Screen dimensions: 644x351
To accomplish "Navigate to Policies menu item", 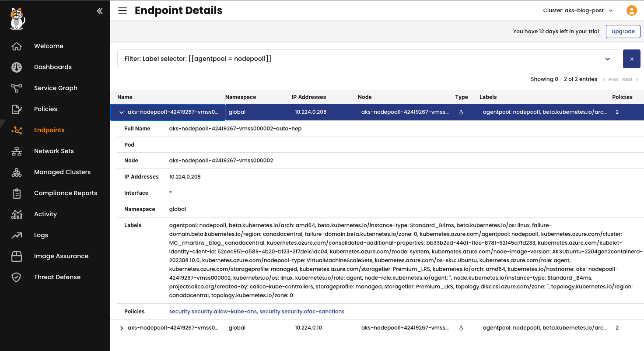I will (45, 109).
